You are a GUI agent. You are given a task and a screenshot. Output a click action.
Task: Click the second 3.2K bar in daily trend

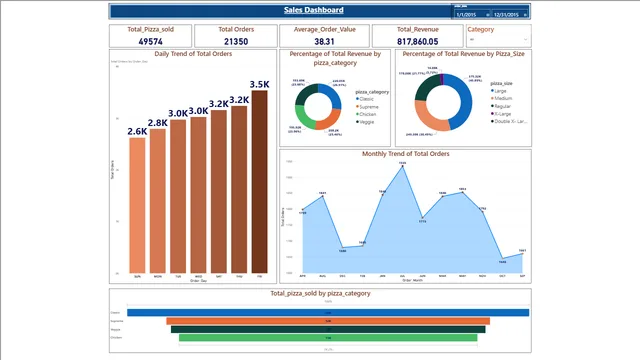[x=239, y=189]
